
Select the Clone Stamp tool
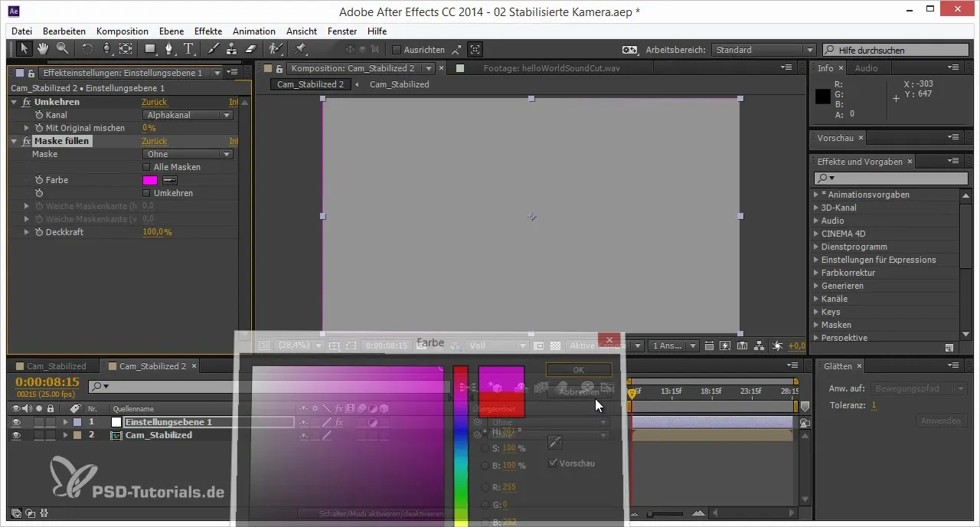pos(231,49)
